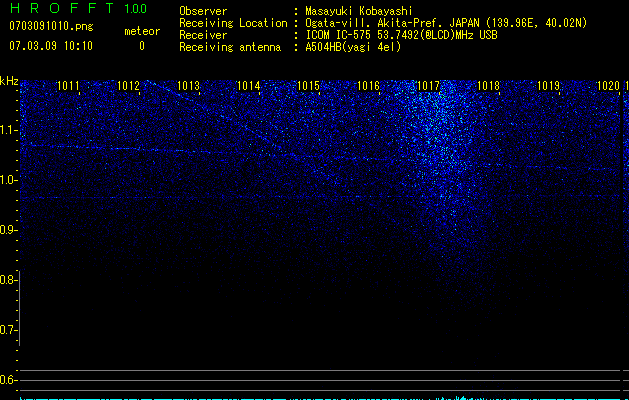
Task: Click the 0.8 kHz frequency tick label
Action: (x=8, y=280)
